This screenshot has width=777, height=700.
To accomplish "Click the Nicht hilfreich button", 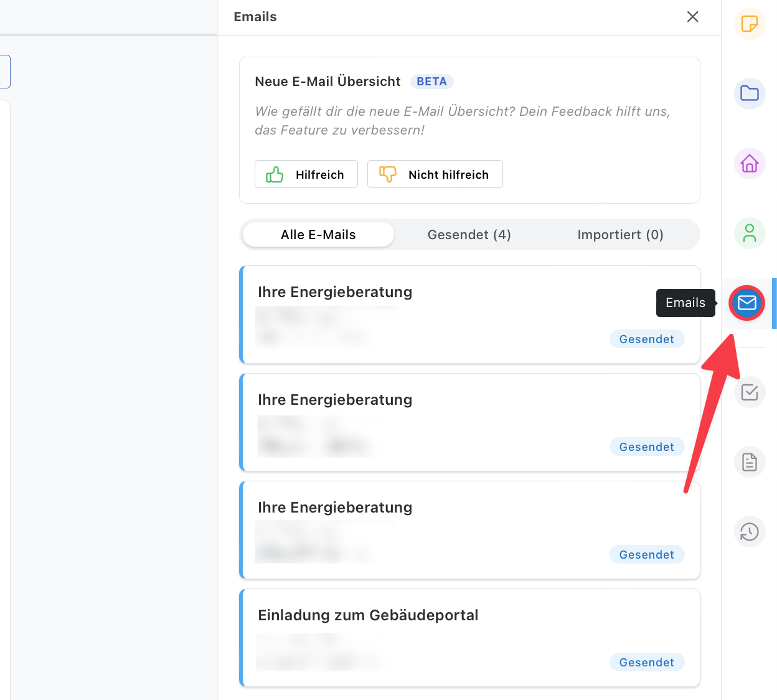I will (x=435, y=174).
